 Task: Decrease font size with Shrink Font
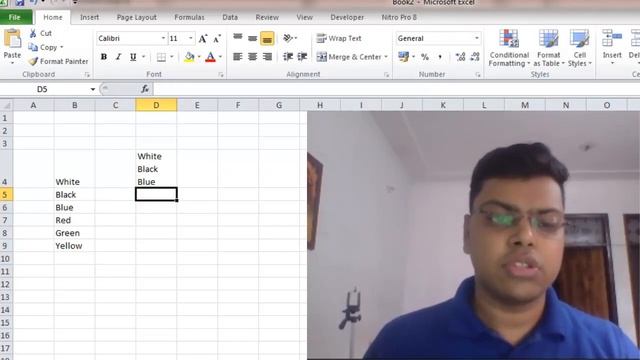(217, 39)
